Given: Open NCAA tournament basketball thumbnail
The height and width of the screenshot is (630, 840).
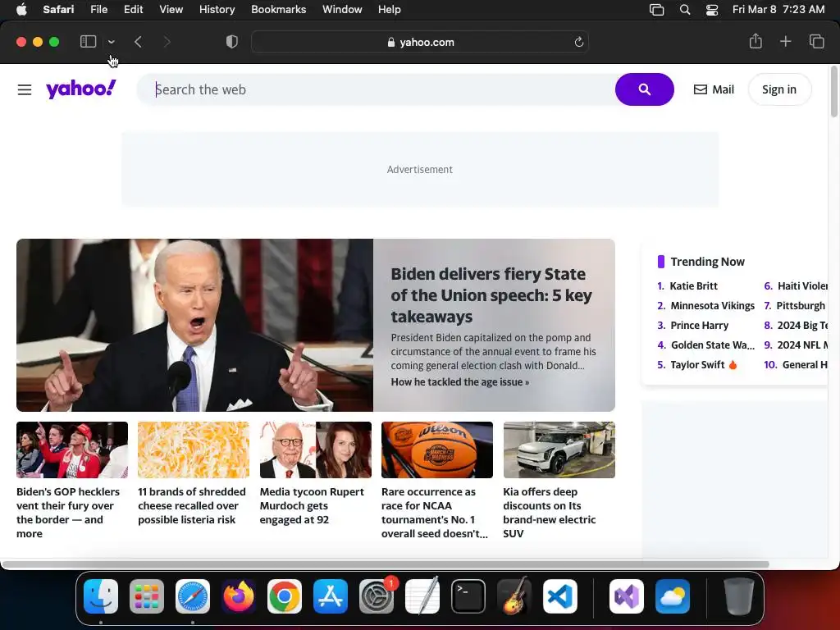Looking at the screenshot, I should point(437,450).
